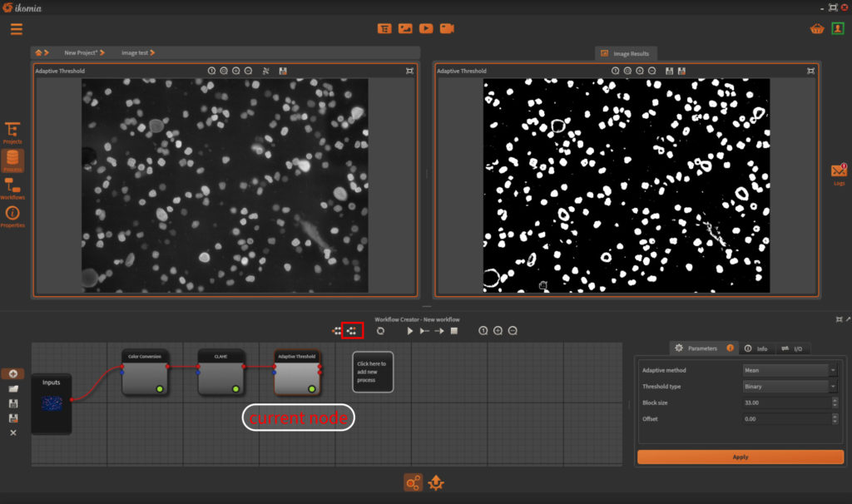The image size is (852, 504).
Task: Open the Ikomia store icon at top right
Action: (x=819, y=27)
